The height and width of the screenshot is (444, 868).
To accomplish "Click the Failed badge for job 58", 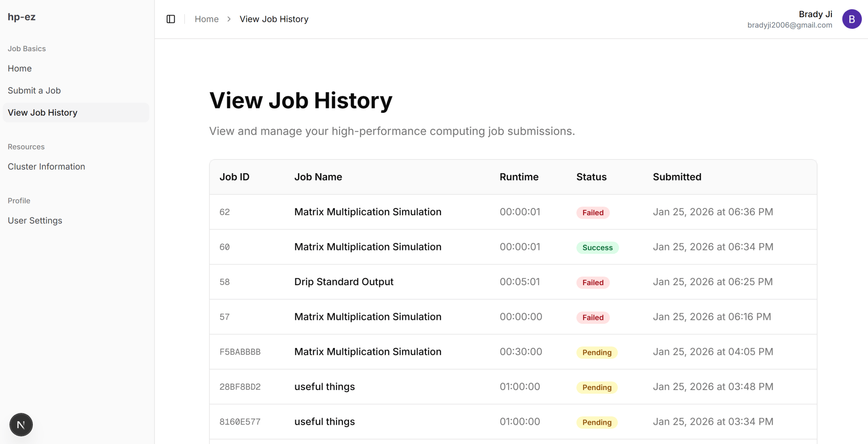I will 592,282.
